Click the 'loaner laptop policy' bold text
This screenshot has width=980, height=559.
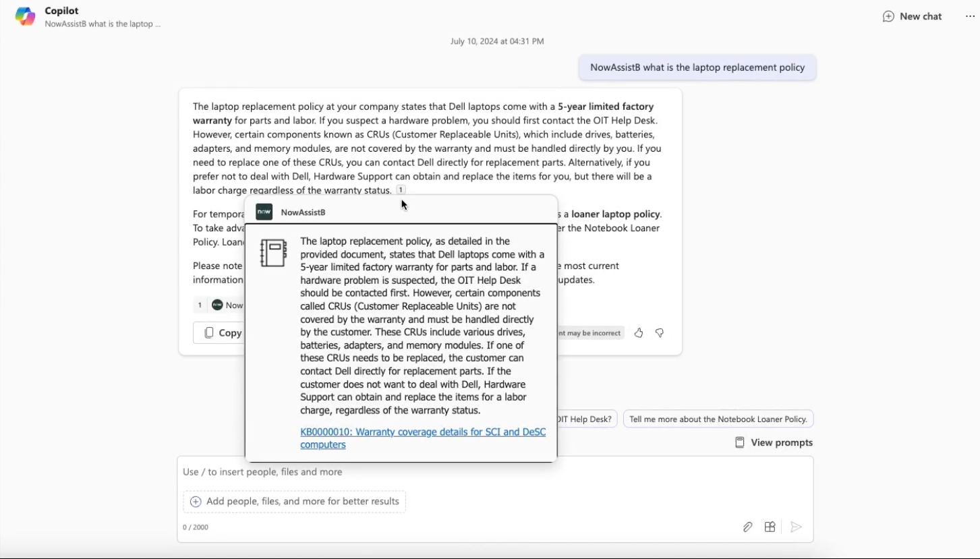click(615, 214)
